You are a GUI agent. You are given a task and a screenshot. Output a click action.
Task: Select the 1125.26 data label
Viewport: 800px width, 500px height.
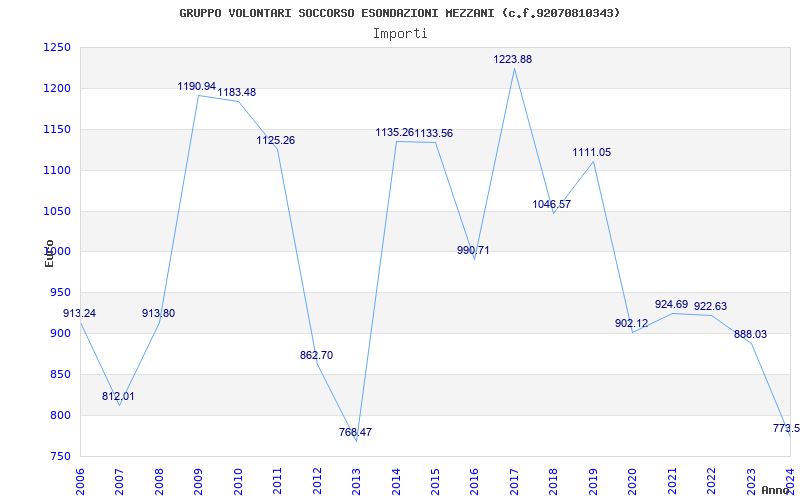point(276,140)
